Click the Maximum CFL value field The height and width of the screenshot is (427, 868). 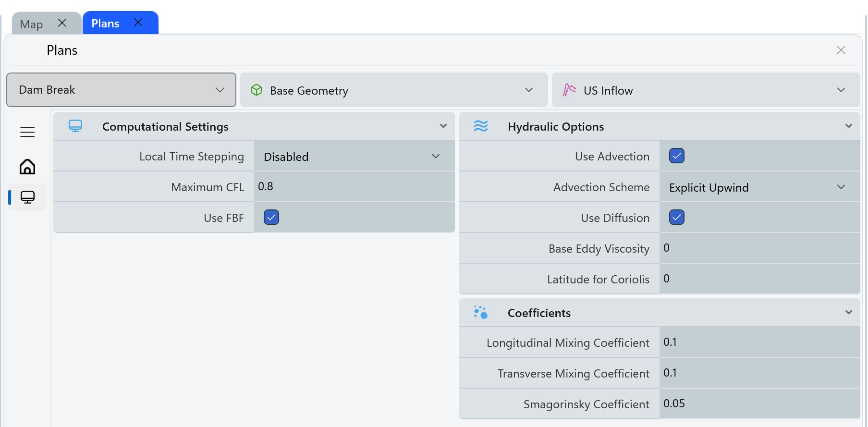pyautogui.click(x=354, y=187)
